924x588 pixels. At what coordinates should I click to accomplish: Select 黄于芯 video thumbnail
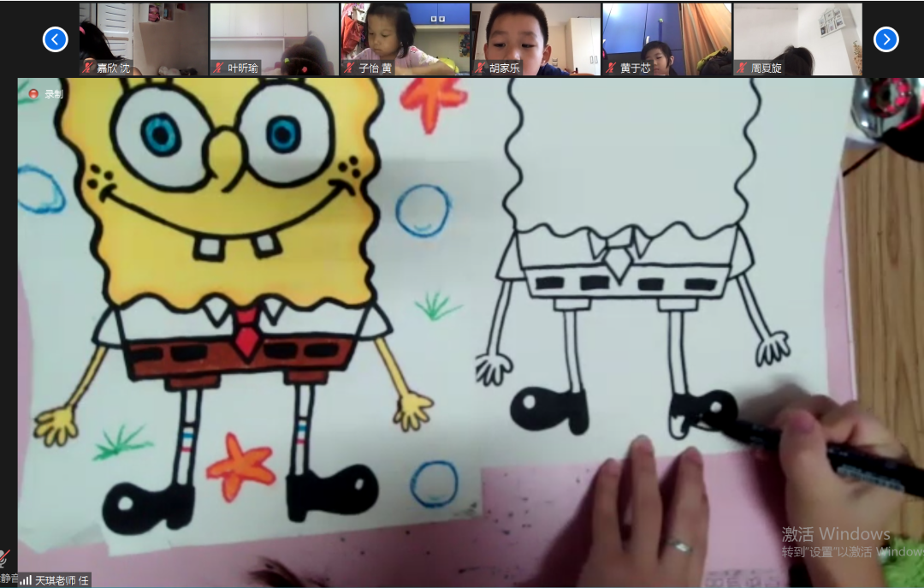667,39
